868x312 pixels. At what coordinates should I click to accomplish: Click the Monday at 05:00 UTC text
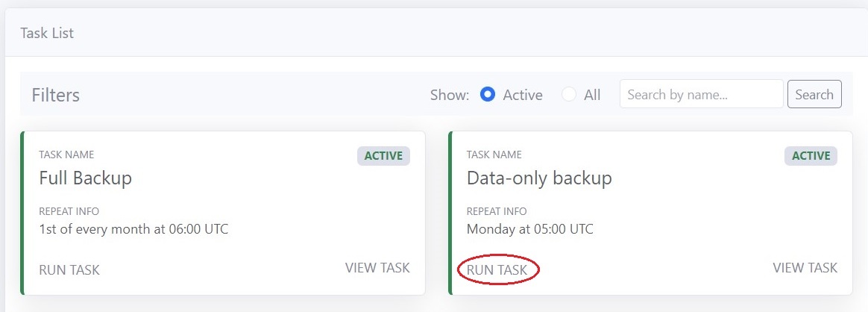[x=530, y=229]
